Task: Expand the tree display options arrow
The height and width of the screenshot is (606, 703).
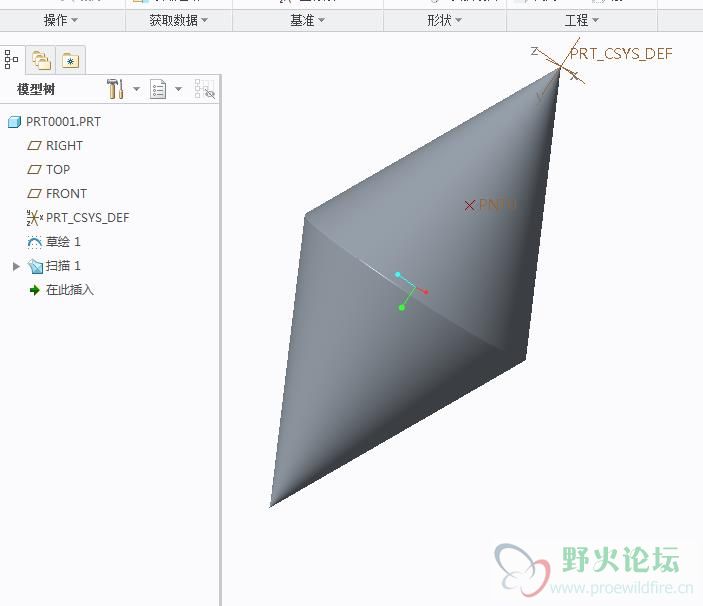Action: coord(178,89)
